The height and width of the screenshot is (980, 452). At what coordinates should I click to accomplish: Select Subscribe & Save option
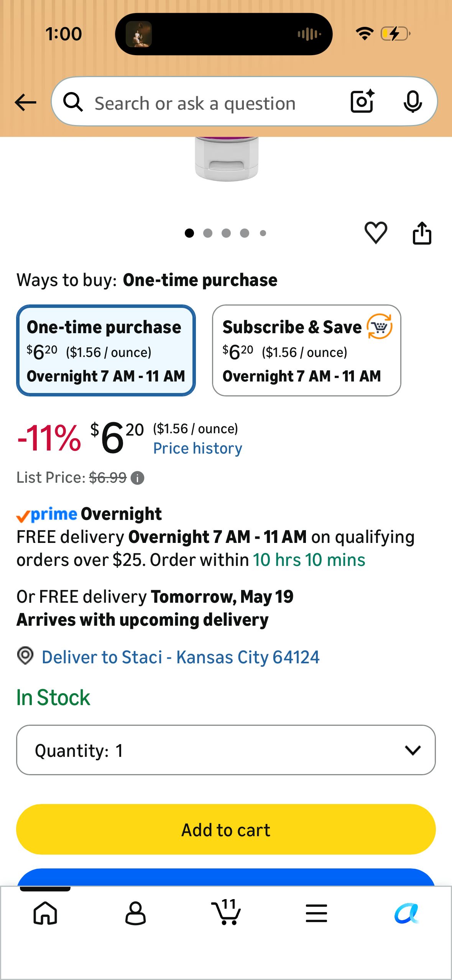(x=307, y=350)
